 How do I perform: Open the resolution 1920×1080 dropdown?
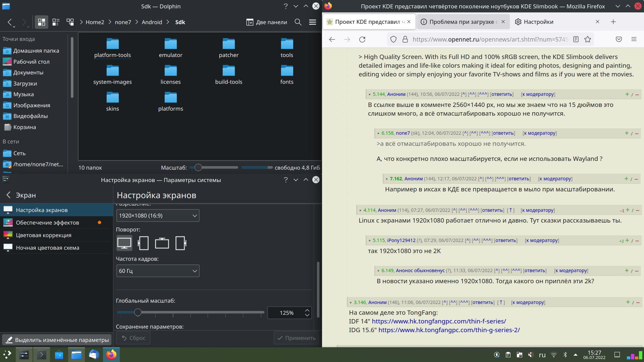click(158, 216)
